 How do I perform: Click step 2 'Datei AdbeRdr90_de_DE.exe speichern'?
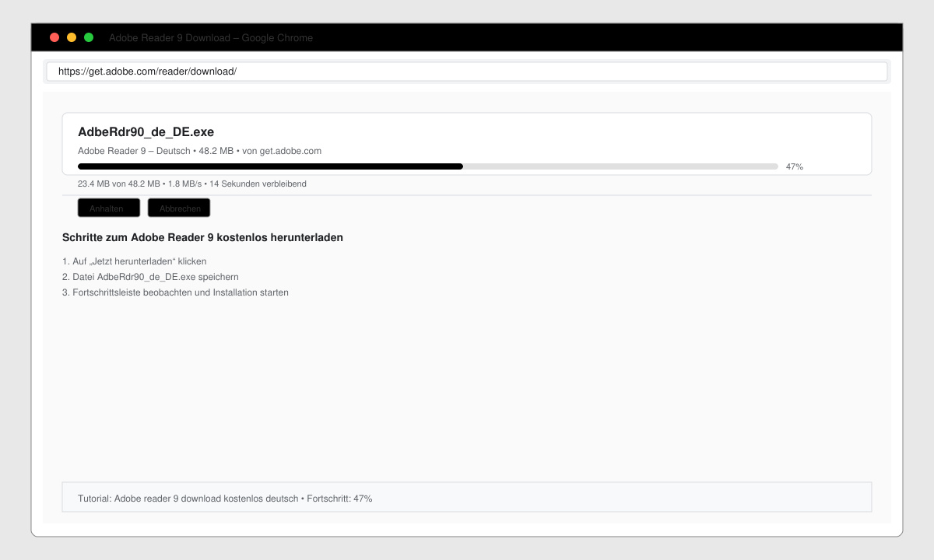pyautogui.click(x=150, y=277)
